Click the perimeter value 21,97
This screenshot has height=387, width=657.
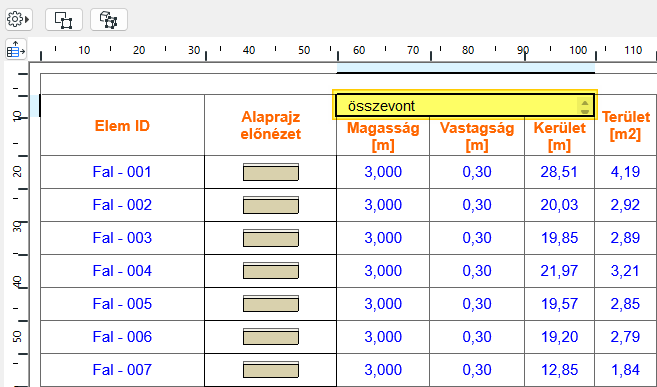tap(559, 271)
